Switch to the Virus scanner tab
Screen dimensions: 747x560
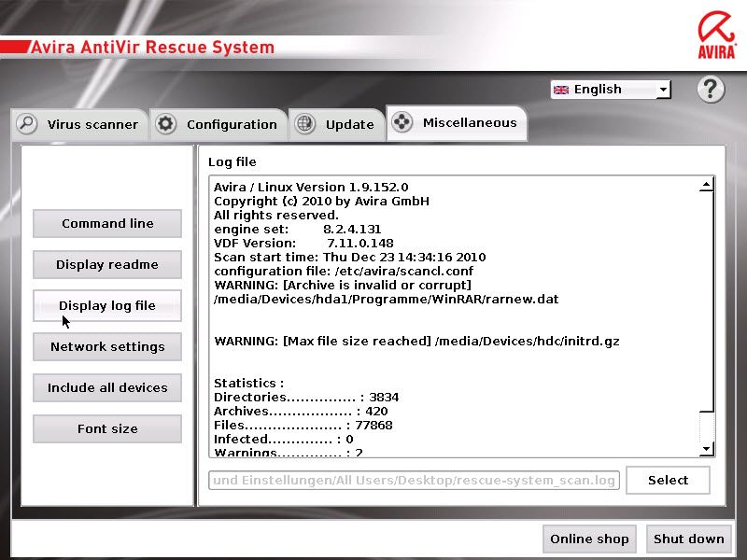pos(80,124)
